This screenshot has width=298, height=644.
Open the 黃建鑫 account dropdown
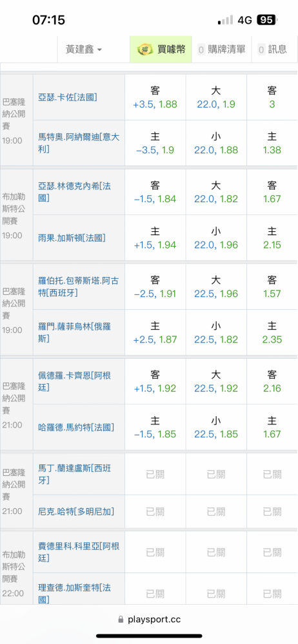[84, 50]
